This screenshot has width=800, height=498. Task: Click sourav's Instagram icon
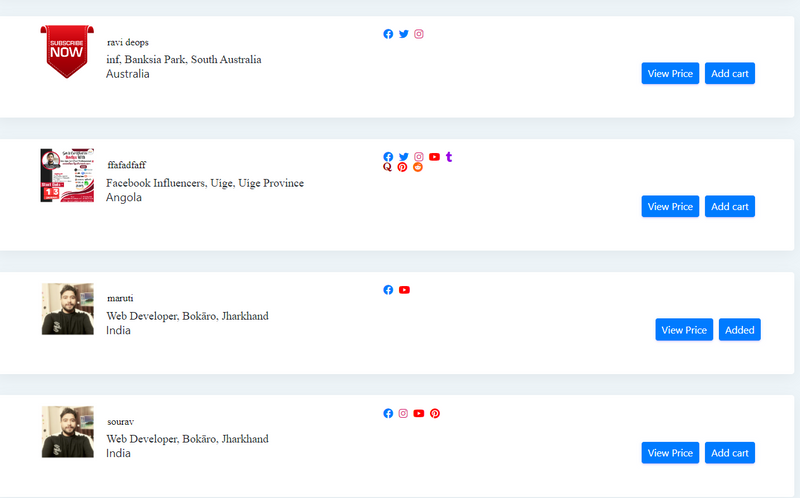click(404, 413)
